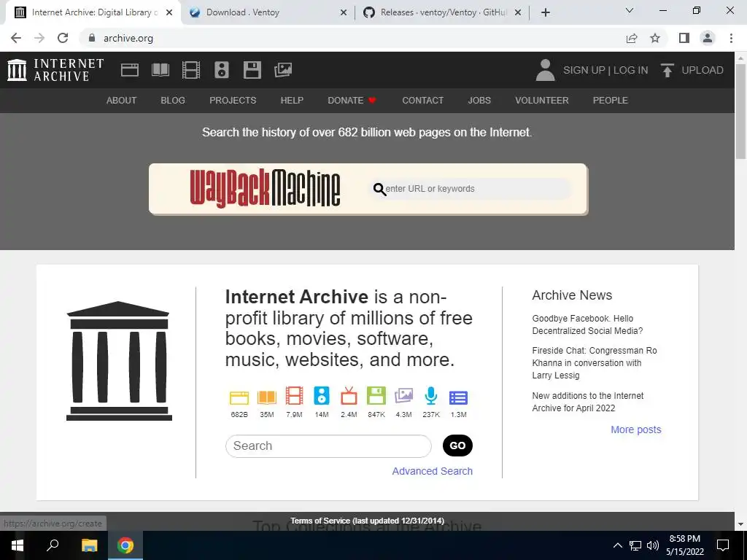747x560 pixels.
Task: Share this page using the share icon
Action: coord(632,38)
